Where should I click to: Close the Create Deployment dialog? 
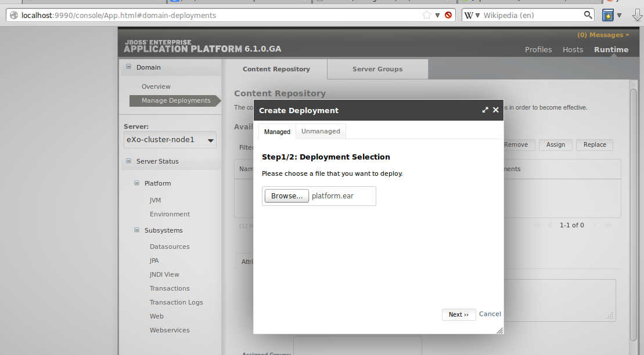tap(496, 110)
